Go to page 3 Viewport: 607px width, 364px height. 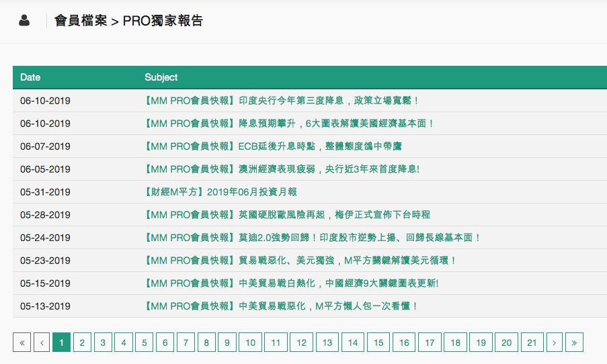(103, 343)
